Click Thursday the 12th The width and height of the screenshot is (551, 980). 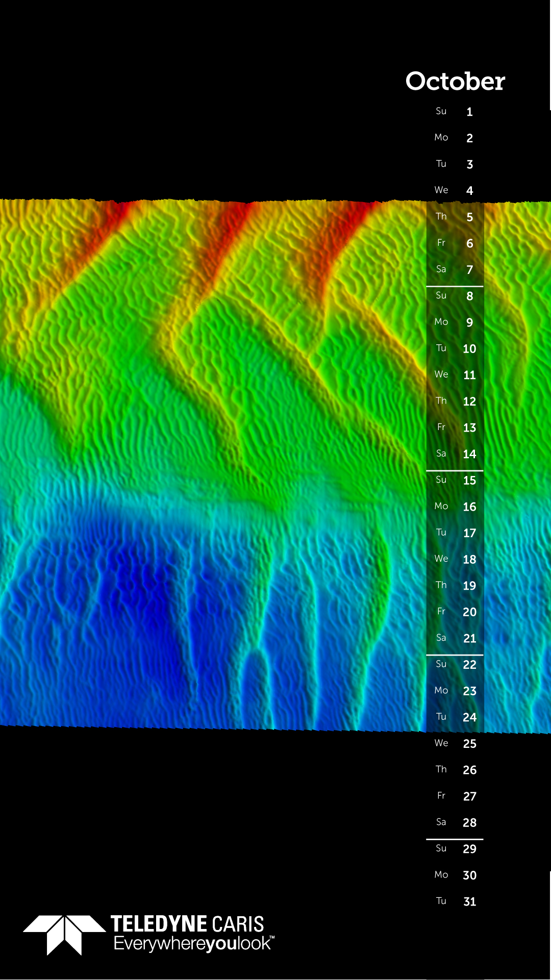(469, 401)
